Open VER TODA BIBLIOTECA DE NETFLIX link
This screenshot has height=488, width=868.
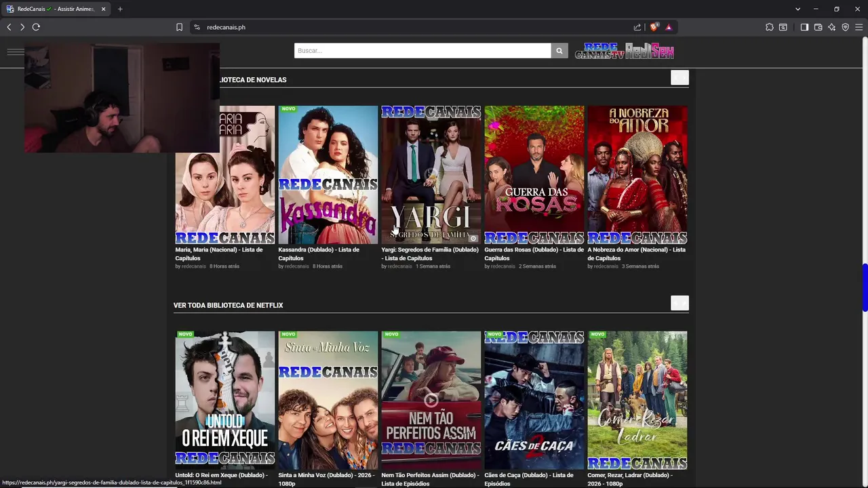[x=228, y=305]
